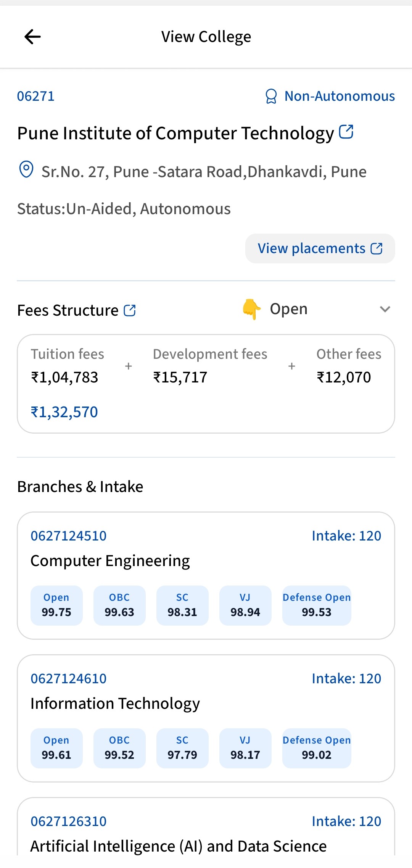Select Defense Open 99.02 cutoff chip
Screen dimensions: 412x868
[x=317, y=748]
